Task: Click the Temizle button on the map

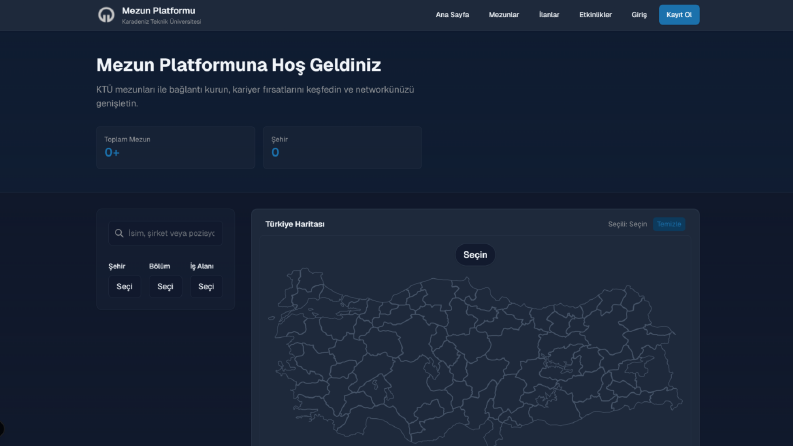Action: pyautogui.click(x=669, y=224)
